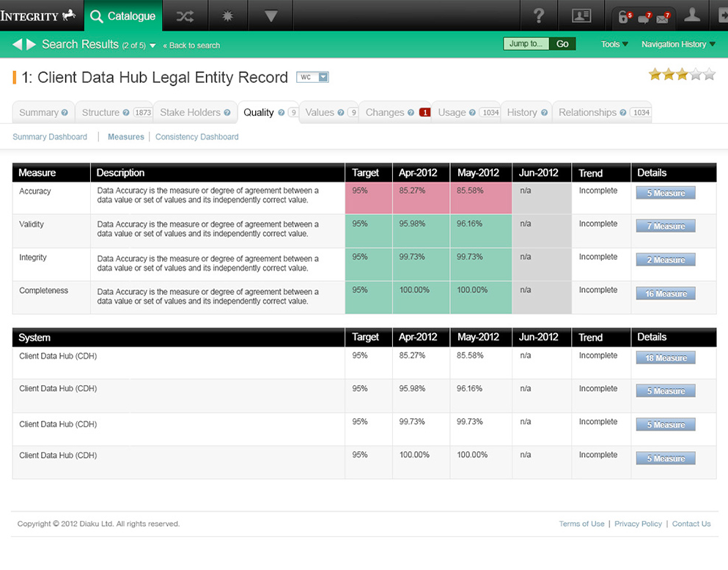
Task: Open Consistency Dashboard link
Action: (197, 136)
